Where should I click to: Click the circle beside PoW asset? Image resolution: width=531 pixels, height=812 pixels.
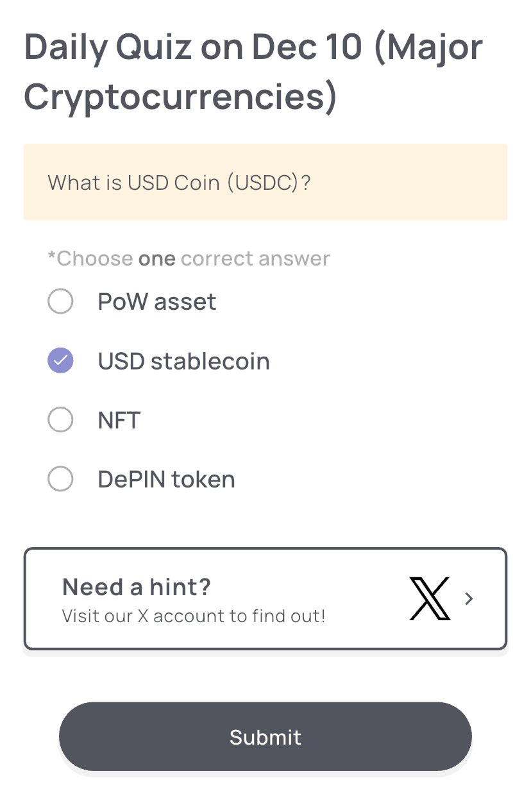pos(60,301)
